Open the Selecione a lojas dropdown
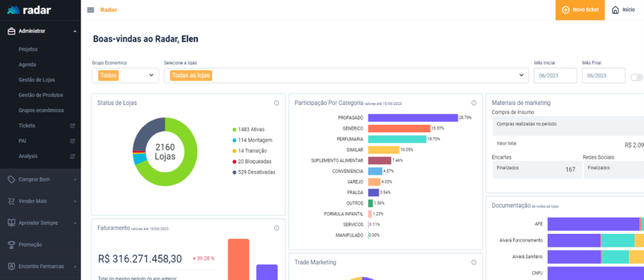 346,76
